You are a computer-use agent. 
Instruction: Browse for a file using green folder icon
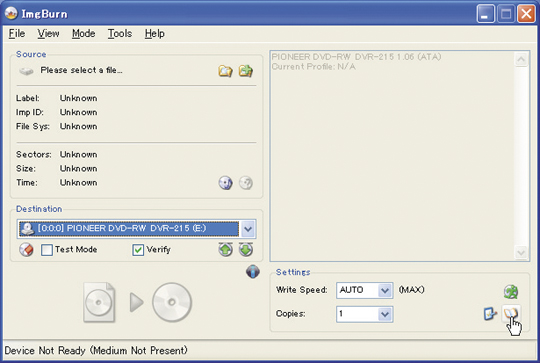coord(246,71)
